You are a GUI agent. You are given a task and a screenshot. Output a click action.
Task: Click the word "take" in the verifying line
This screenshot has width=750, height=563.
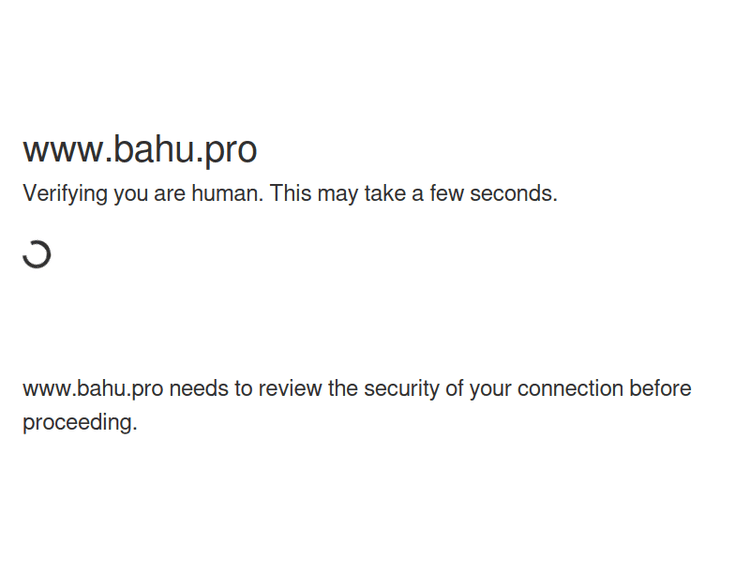384,194
